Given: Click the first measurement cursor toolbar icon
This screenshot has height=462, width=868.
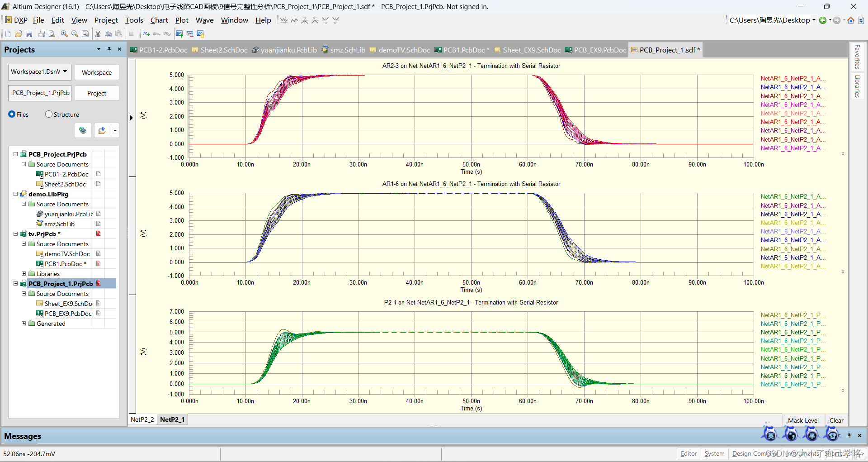Looking at the screenshot, I should point(283,20).
